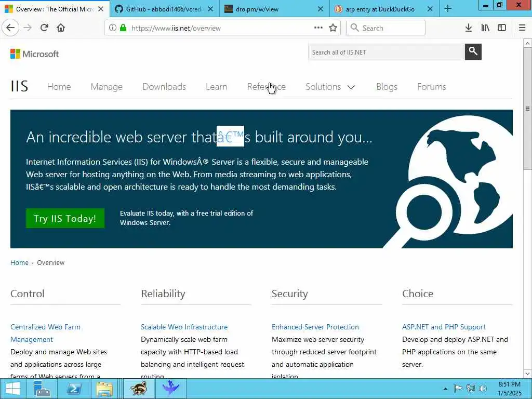Open Centralized Web Farm Management link
Screen dimensions: 532x399
pyautogui.click(x=46, y=333)
